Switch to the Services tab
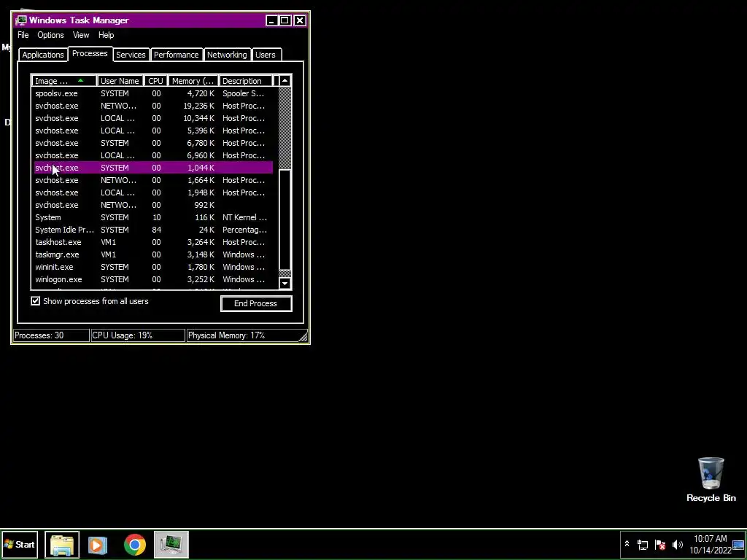Screen dimensions: 747x560 tap(131, 55)
